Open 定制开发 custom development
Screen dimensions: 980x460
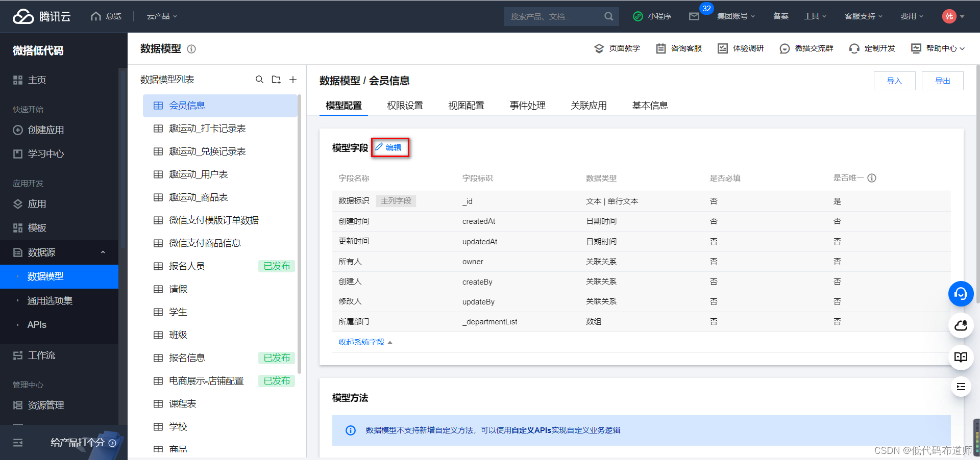(x=872, y=48)
